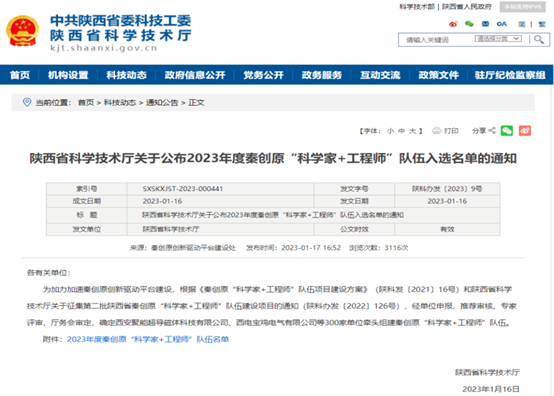This screenshot has width=554, height=396.
Task: Open the 政策文件 navigation menu
Action: tap(438, 75)
